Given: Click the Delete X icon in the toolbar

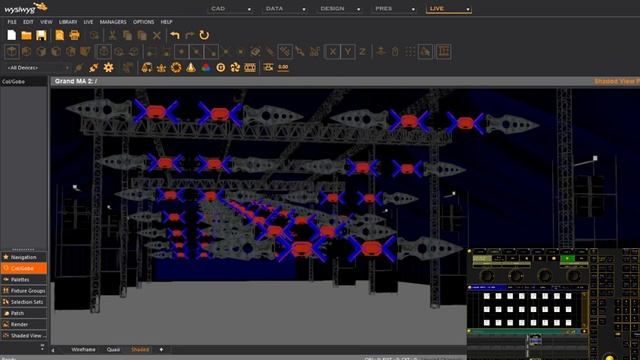Looking at the screenshot, I should click(157, 36).
